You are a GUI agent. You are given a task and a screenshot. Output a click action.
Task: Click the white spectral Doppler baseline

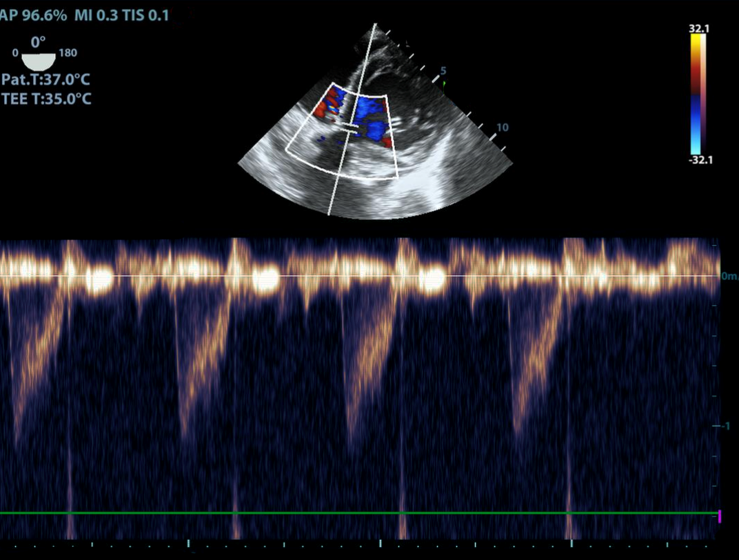[358, 276]
